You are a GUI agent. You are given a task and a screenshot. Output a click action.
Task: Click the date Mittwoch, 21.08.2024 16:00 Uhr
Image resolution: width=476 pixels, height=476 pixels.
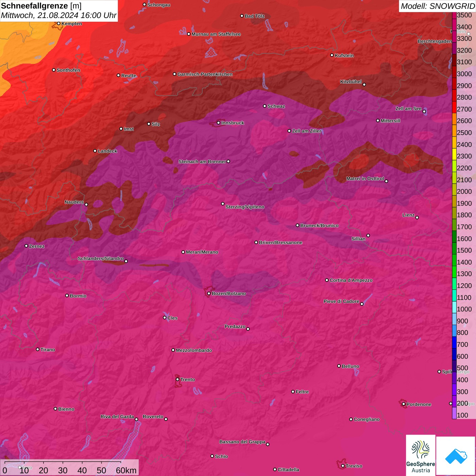pyautogui.click(x=58, y=15)
